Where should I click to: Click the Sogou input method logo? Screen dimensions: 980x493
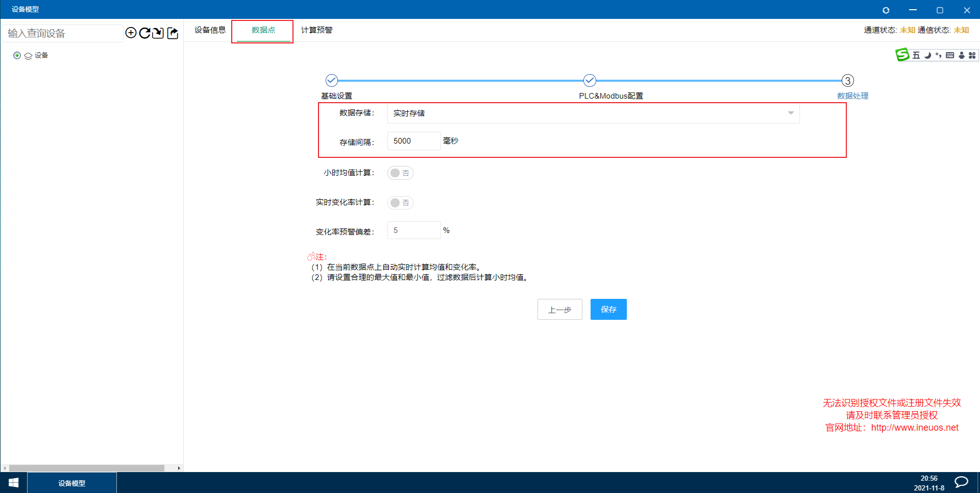[x=902, y=55]
